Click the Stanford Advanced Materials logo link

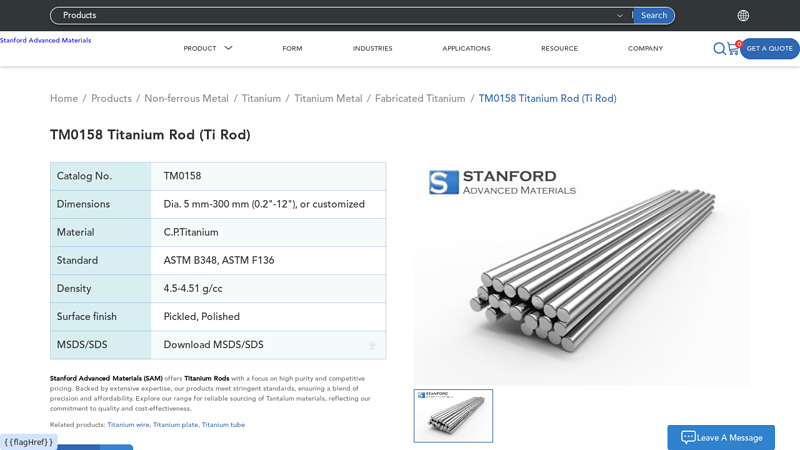tap(45, 40)
